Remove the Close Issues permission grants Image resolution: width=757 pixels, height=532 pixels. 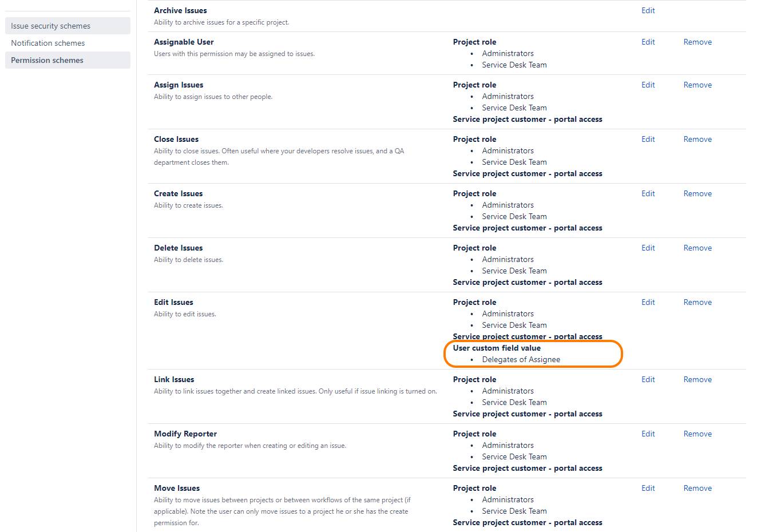tap(697, 139)
